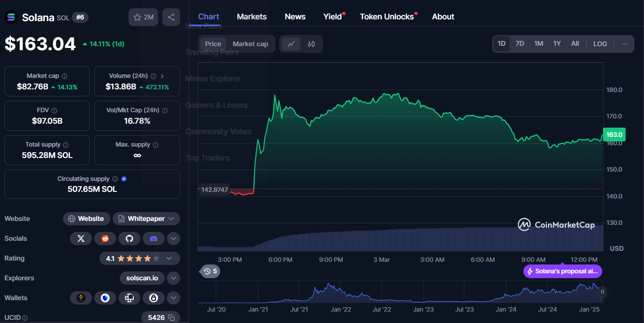Open the share icon button
The height and width of the screenshot is (323, 644).
click(x=171, y=17)
